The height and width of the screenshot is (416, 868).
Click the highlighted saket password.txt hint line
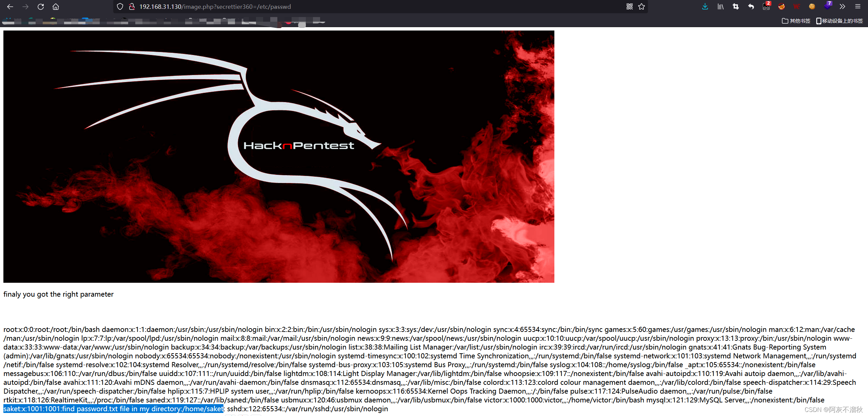click(114, 409)
